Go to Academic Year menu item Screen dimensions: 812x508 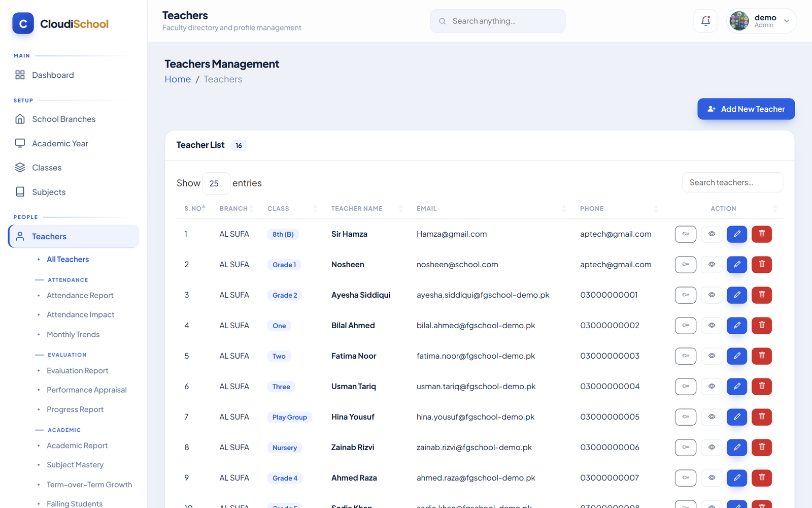74,144
